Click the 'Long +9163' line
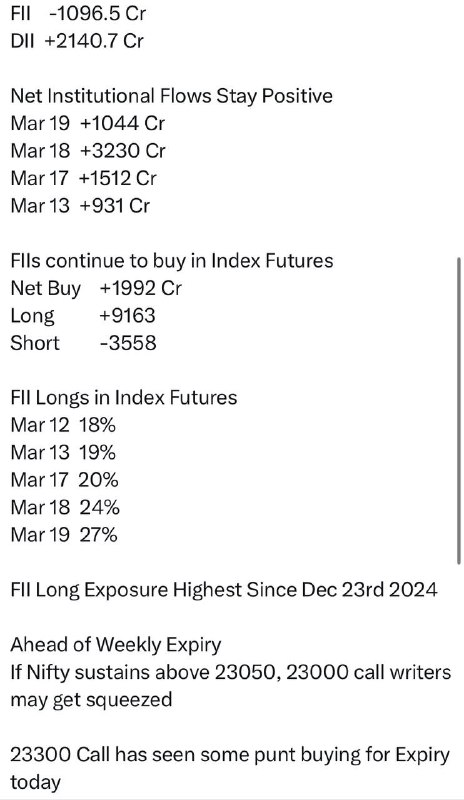This screenshot has height=800, width=464. (83, 316)
